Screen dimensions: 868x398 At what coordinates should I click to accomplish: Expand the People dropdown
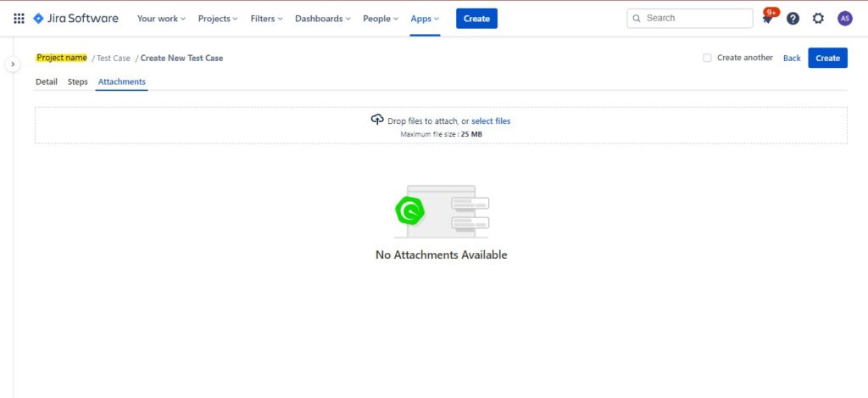click(381, 19)
